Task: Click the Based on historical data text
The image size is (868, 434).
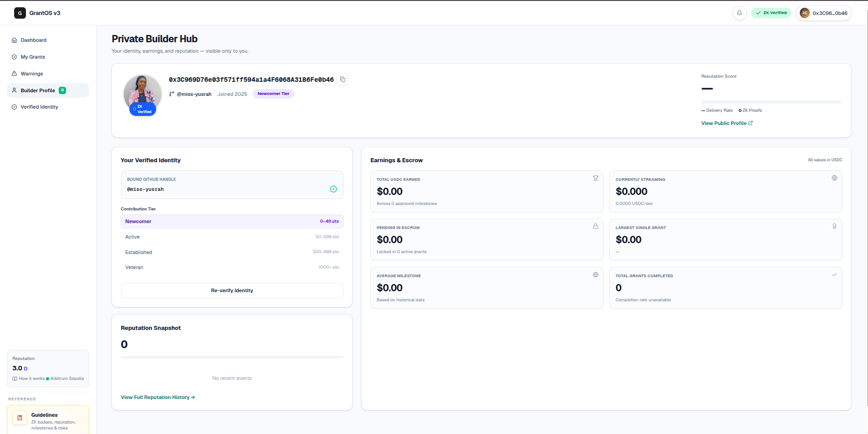Action: point(400,300)
